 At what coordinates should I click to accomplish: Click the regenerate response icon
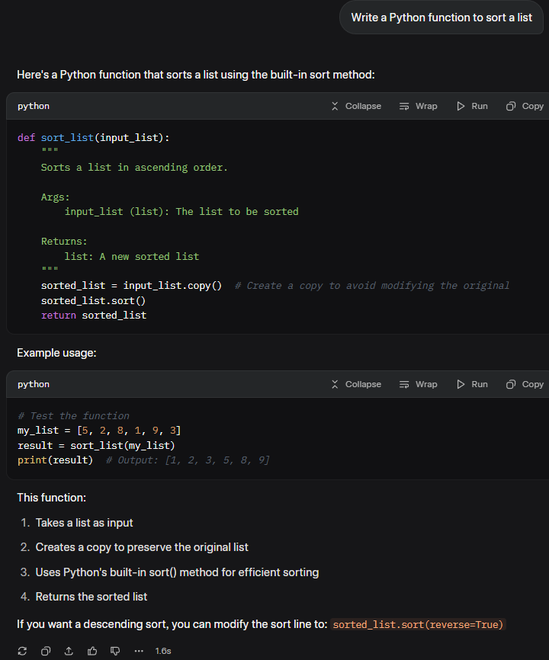coord(23,651)
